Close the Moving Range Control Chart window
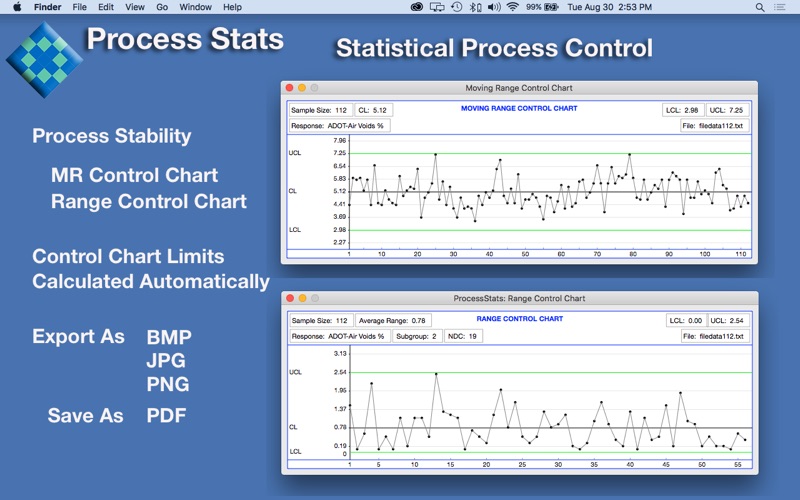Screen dimensions: 800x500 (x=289, y=88)
